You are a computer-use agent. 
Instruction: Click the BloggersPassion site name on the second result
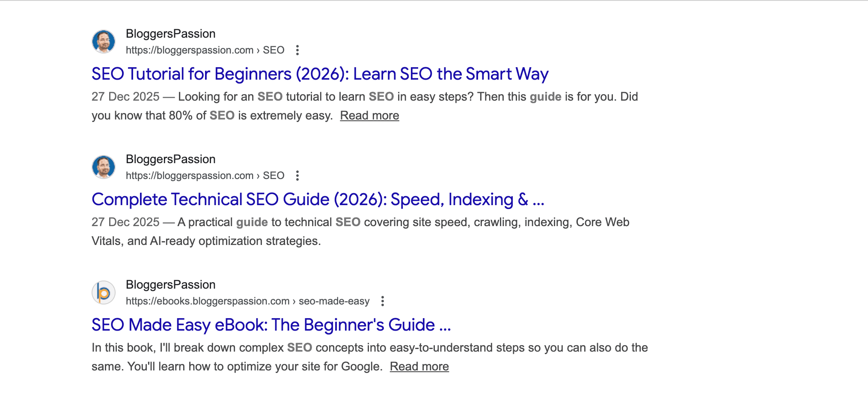170,159
